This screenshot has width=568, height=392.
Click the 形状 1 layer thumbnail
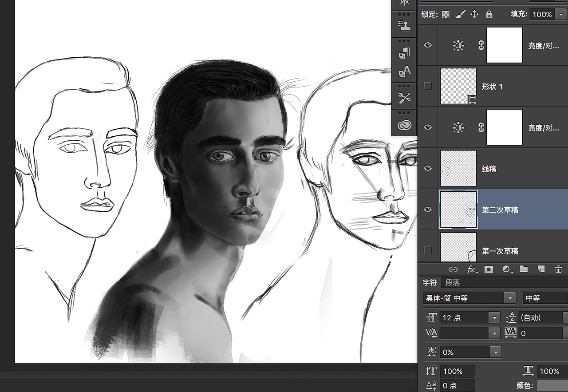(x=458, y=86)
